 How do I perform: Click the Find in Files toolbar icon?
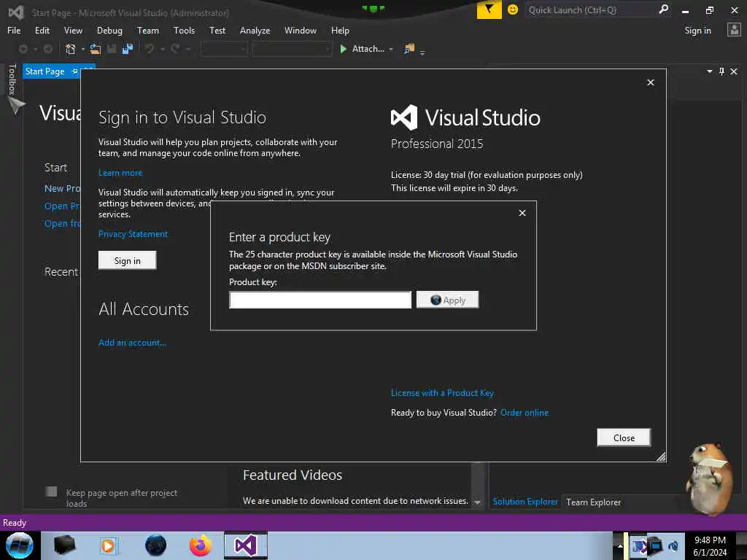pyautogui.click(x=409, y=49)
